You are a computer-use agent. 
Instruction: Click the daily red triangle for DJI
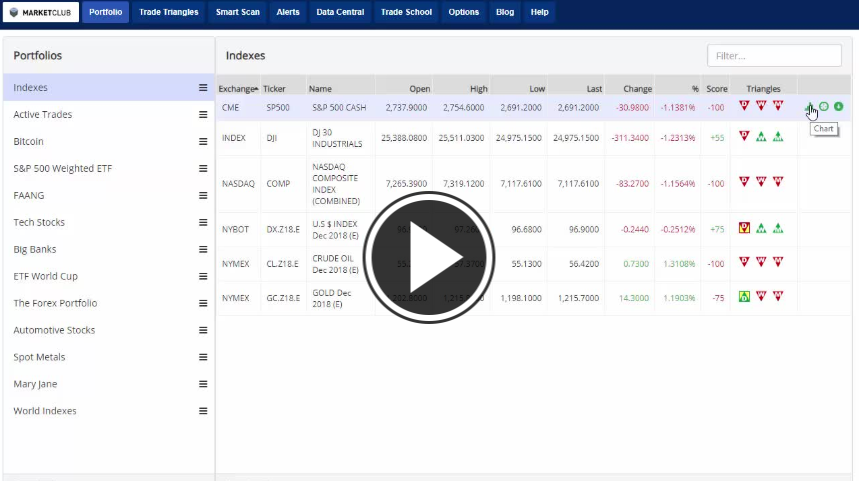point(744,136)
